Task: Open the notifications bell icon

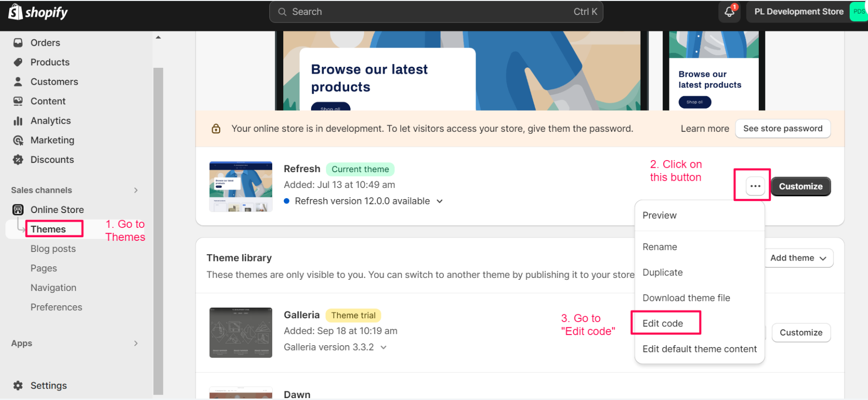Action: (x=729, y=12)
